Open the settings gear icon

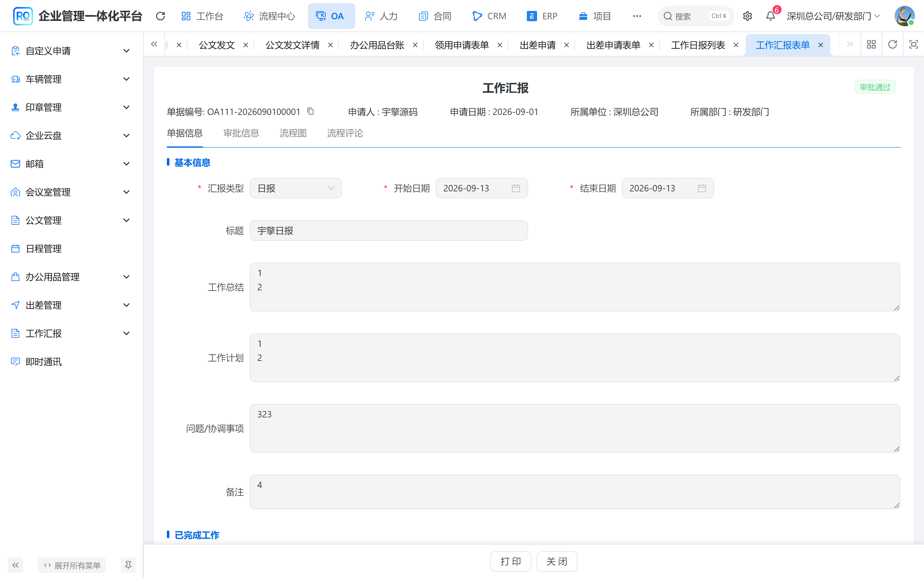click(x=747, y=16)
